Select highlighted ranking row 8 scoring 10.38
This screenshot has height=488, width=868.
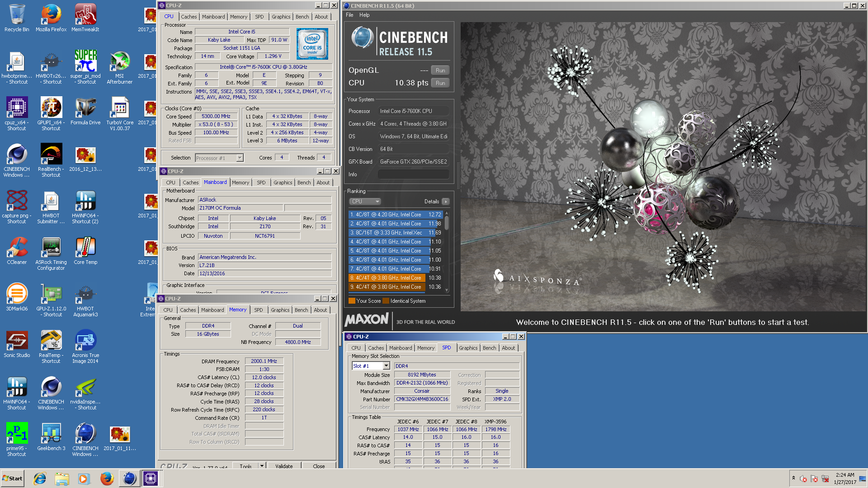pos(395,278)
